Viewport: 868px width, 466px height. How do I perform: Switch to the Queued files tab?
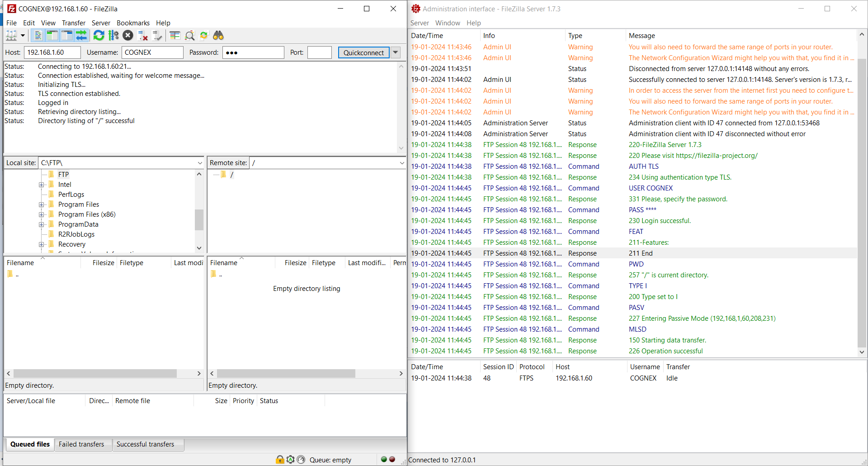30,444
